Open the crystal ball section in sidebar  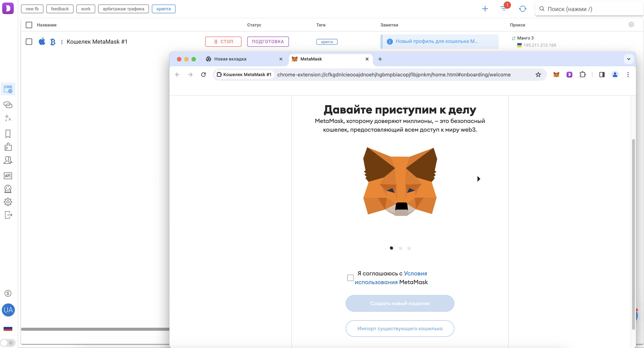[8, 189]
